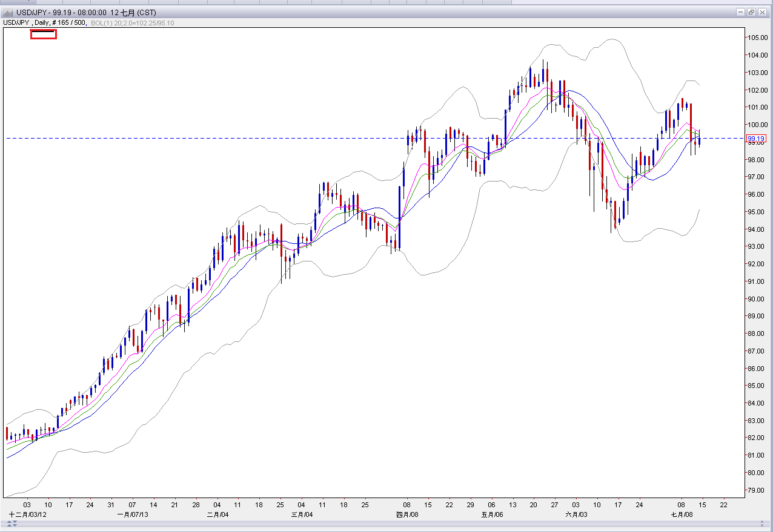The width and height of the screenshot is (773, 532).
Task: Click the 105.00 label on the price axis
Action: tap(757, 38)
